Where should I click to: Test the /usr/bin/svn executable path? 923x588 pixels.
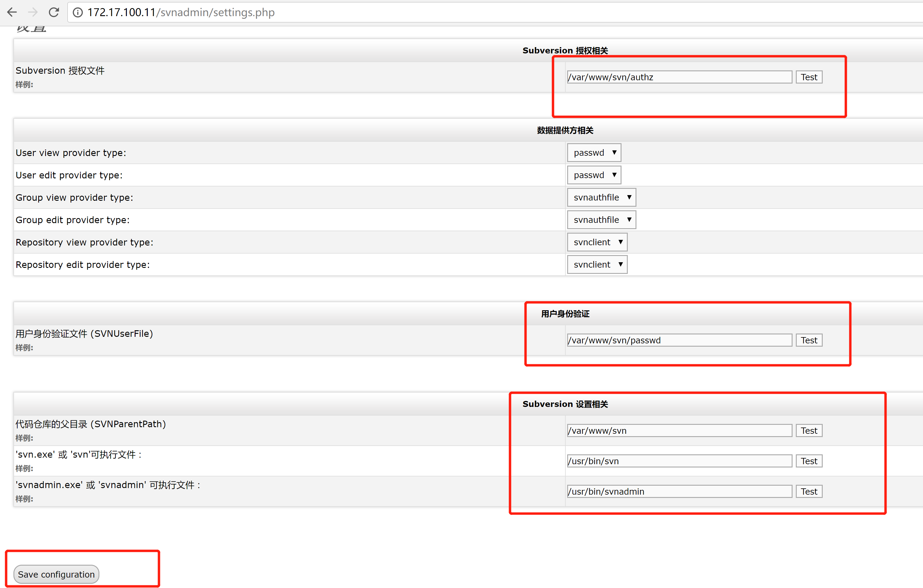(808, 461)
